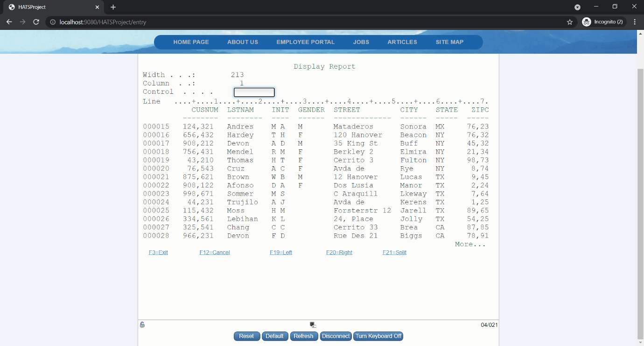Image resolution: width=644 pixels, height=346 pixels.
Task: Click the F3=Exit link
Action: click(x=158, y=253)
